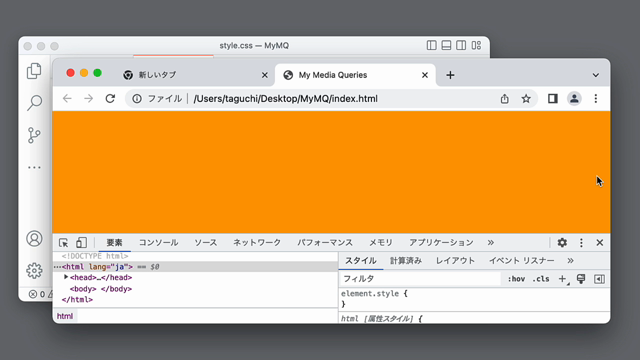Go forward in Chrome history

tap(89, 98)
